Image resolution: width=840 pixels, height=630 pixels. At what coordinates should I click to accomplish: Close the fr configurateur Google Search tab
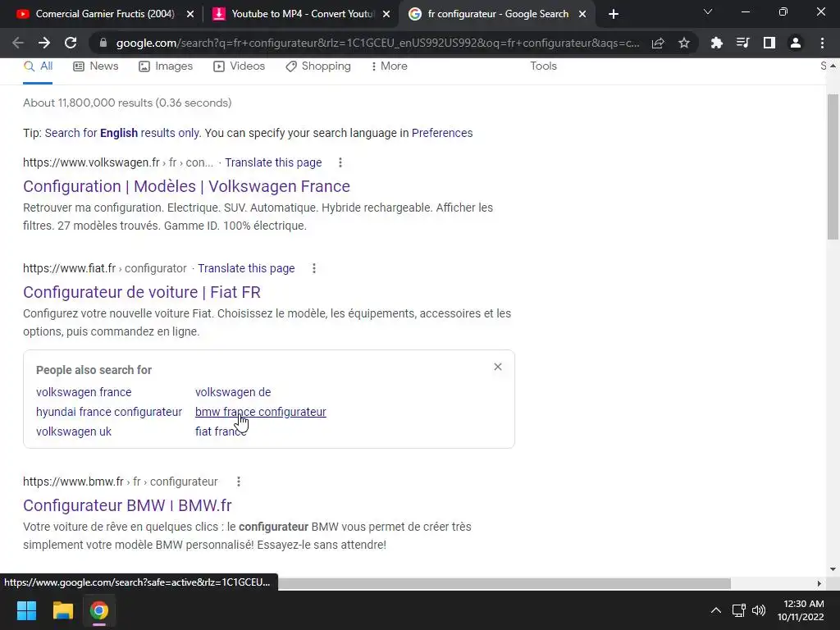click(x=582, y=14)
